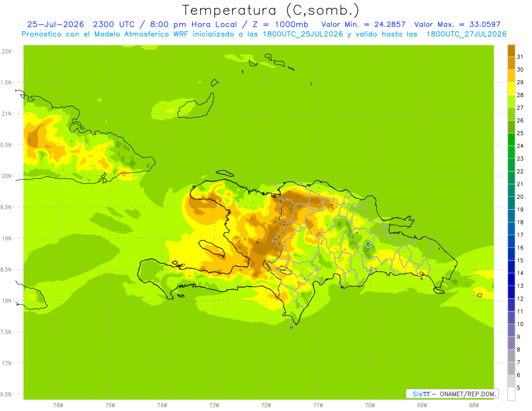The width and height of the screenshot is (532, 411).
Task: Select the legend swatch between 17 and 18
Action: coord(511,228)
